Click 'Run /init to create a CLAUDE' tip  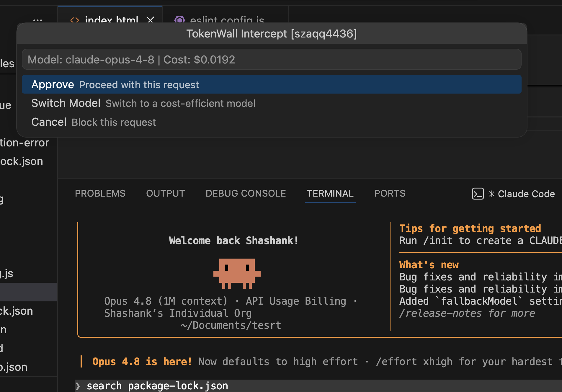[x=481, y=241]
